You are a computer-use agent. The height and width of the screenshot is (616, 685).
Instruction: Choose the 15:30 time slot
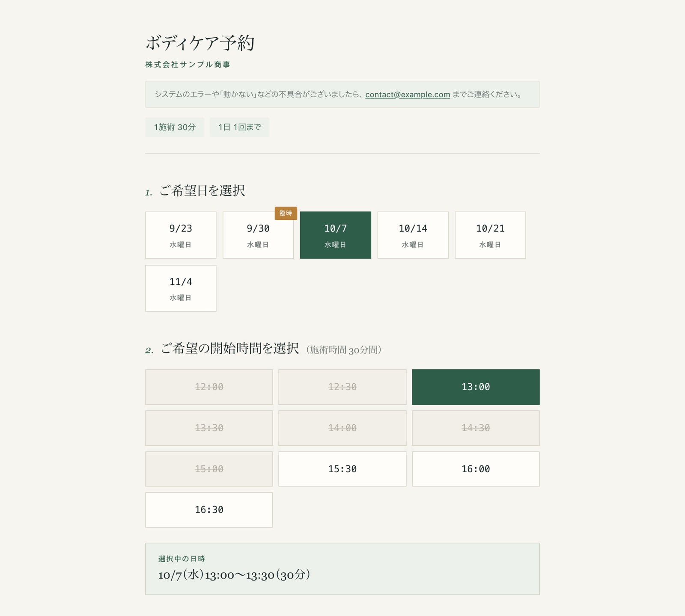point(342,469)
